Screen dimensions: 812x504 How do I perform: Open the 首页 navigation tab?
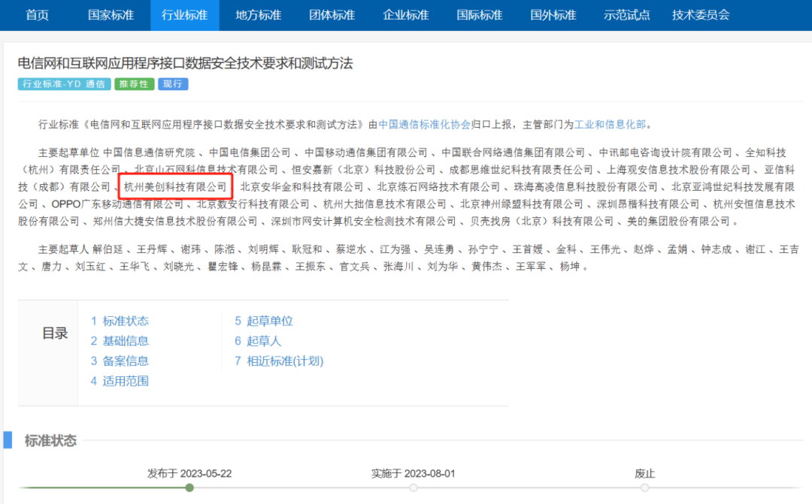tap(38, 15)
